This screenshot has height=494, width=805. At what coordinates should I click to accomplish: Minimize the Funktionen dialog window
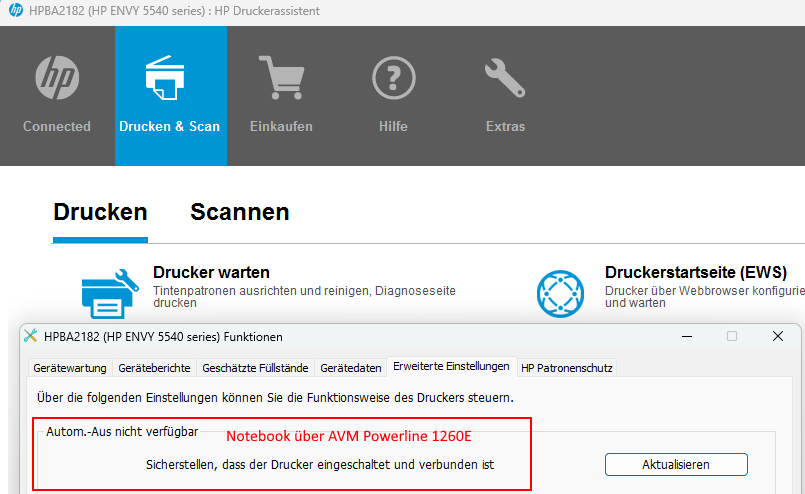[x=687, y=336]
